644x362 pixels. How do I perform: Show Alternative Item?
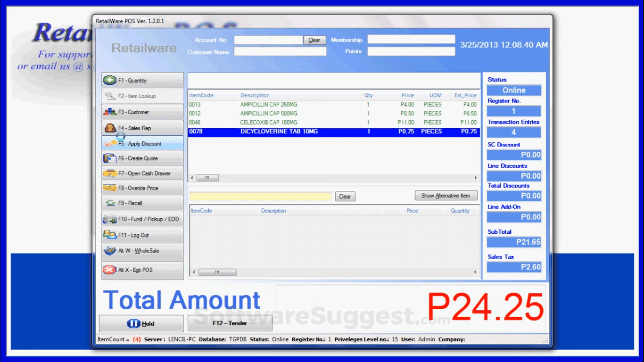[446, 196]
